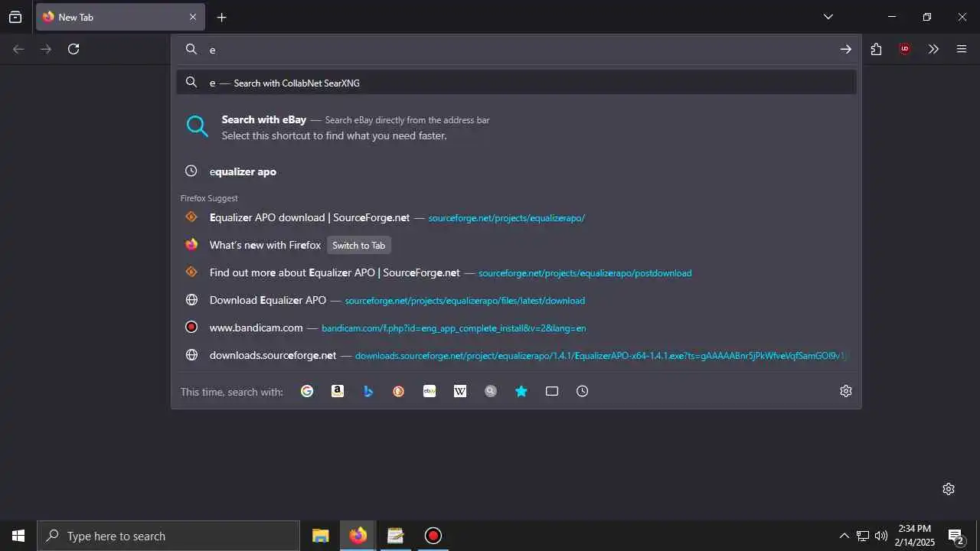Screen dimensions: 980x551
Task: Open Firefox View icon
Action: click(15, 17)
